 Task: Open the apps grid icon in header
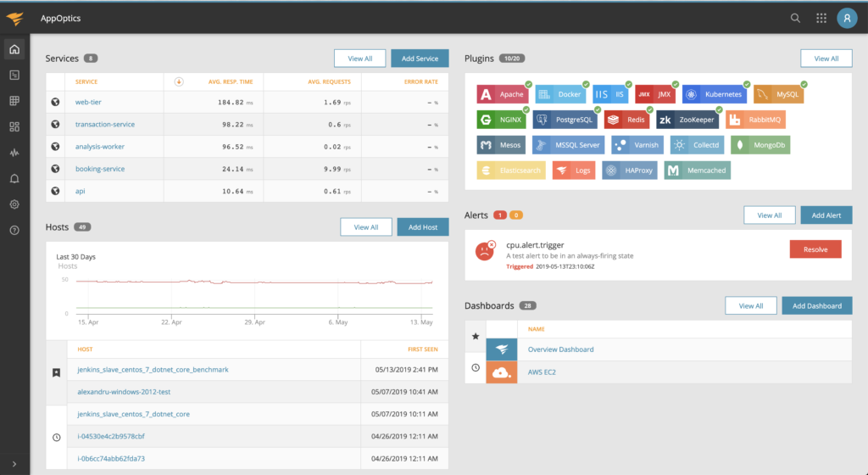[x=821, y=18]
